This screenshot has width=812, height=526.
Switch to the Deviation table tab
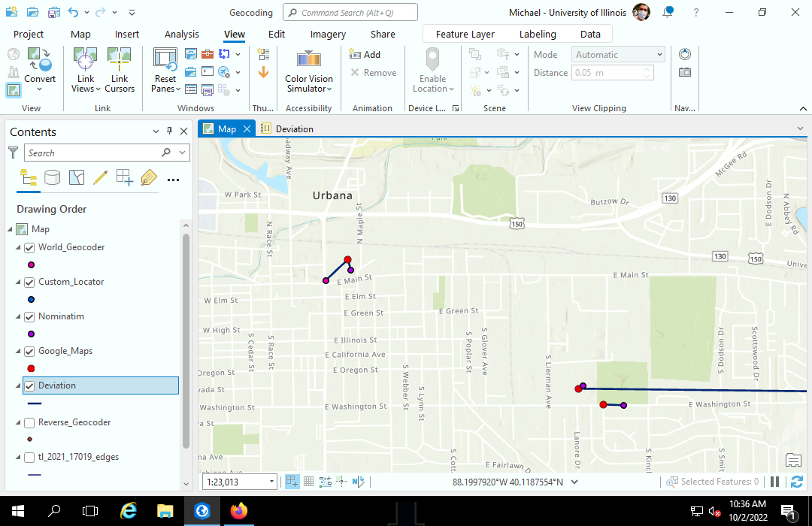(294, 128)
